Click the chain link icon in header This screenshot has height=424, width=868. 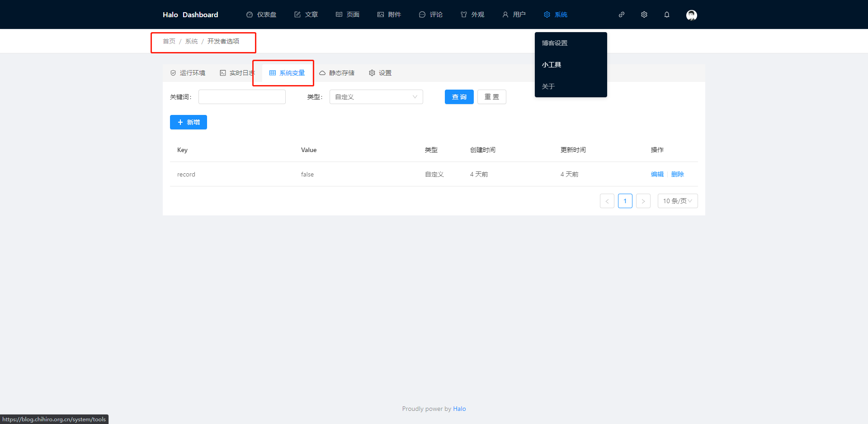tap(622, 14)
